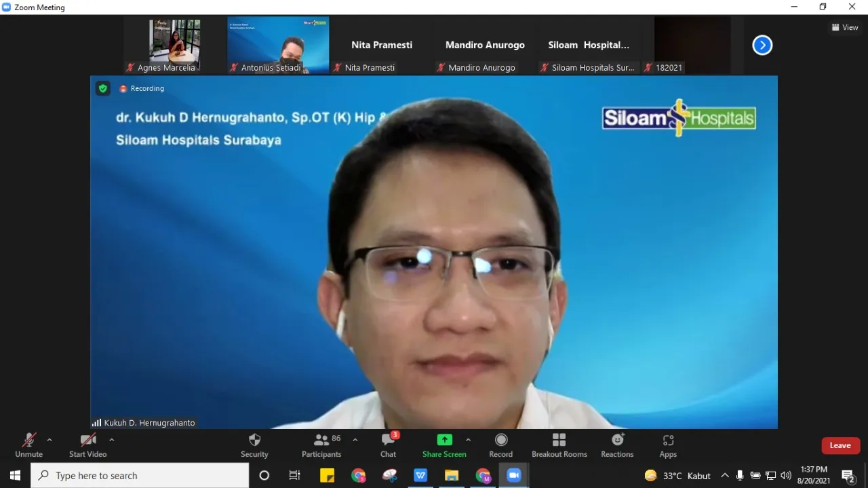Click the Recording indicator

click(x=142, y=88)
